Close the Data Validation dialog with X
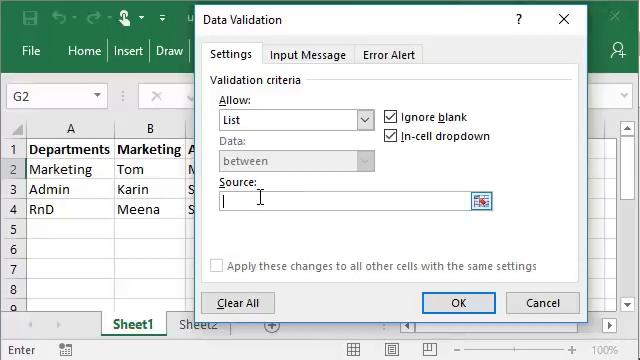This screenshot has height=360, width=640. pos(564,19)
